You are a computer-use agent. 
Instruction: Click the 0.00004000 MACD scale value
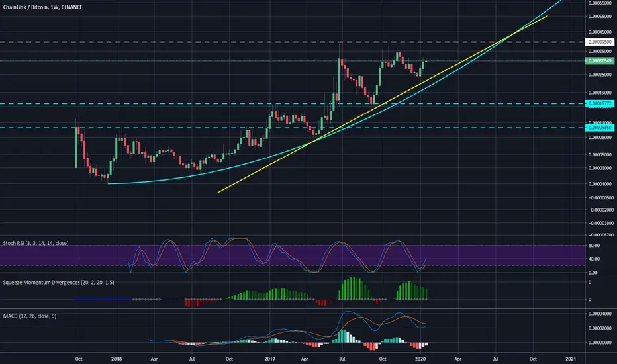pos(600,314)
